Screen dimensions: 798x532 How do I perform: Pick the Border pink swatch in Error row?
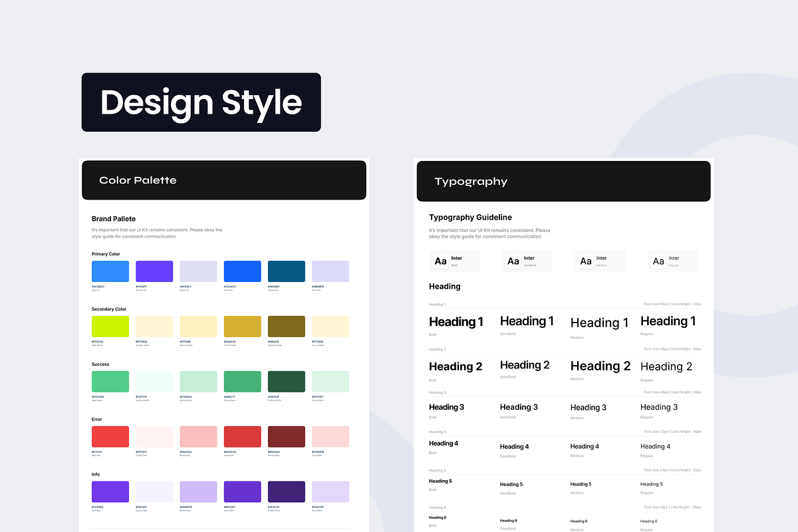(198, 437)
